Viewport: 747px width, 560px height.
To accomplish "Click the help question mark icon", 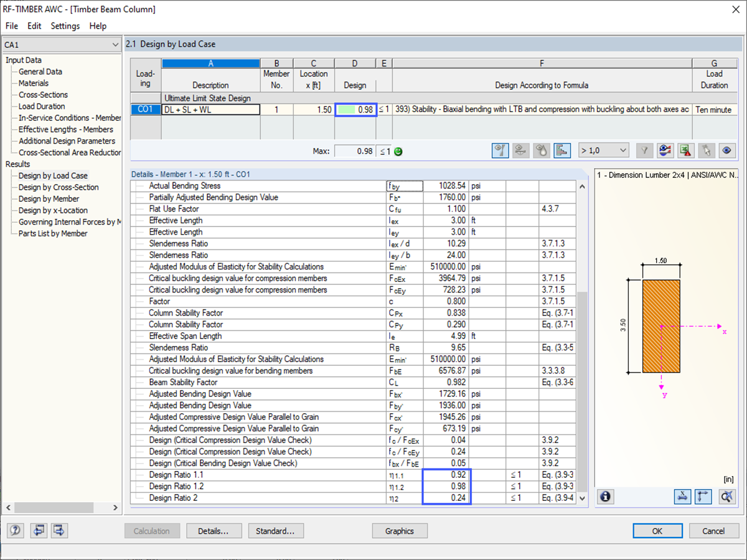I will pyautogui.click(x=16, y=531).
